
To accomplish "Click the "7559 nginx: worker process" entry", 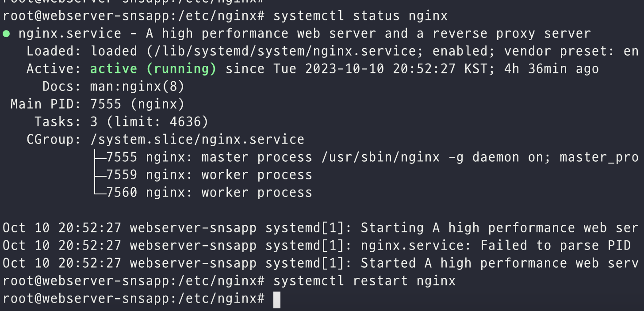I will [x=209, y=175].
